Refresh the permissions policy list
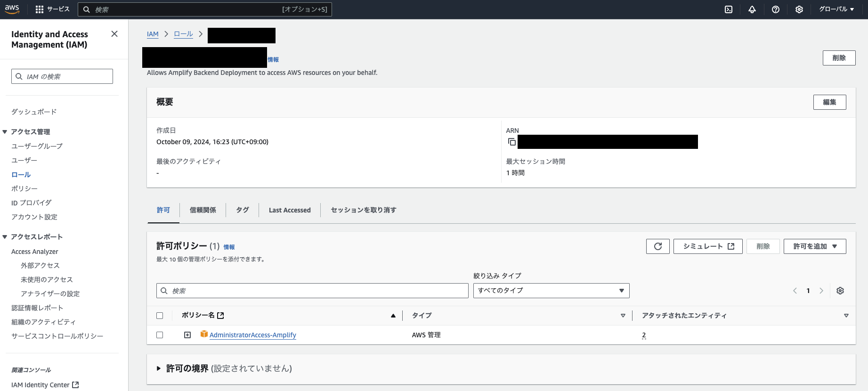The width and height of the screenshot is (868, 391). coord(658,246)
